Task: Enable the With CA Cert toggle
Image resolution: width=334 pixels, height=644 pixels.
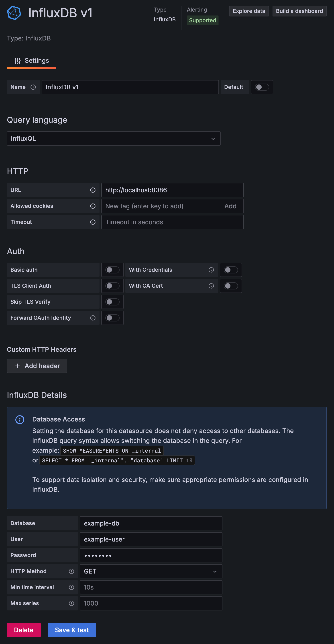Action: pyautogui.click(x=231, y=286)
